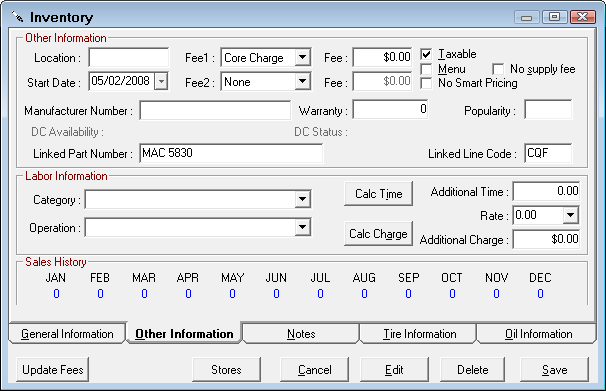Expand the Fee2 None dropdown
606x391 pixels.
(303, 82)
